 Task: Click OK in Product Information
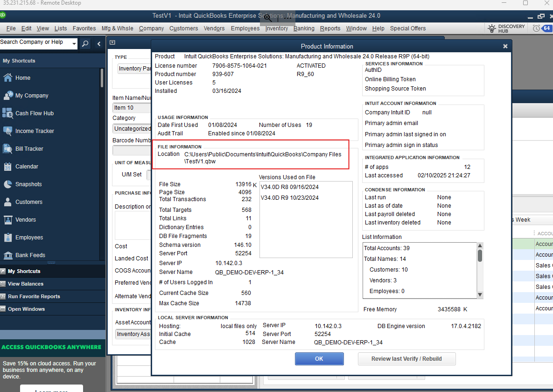(319, 359)
